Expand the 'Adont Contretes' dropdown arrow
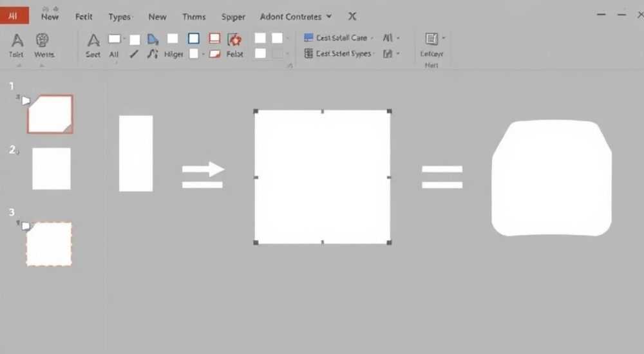Image resolution: width=644 pixels, height=354 pixels. (329, 17)
